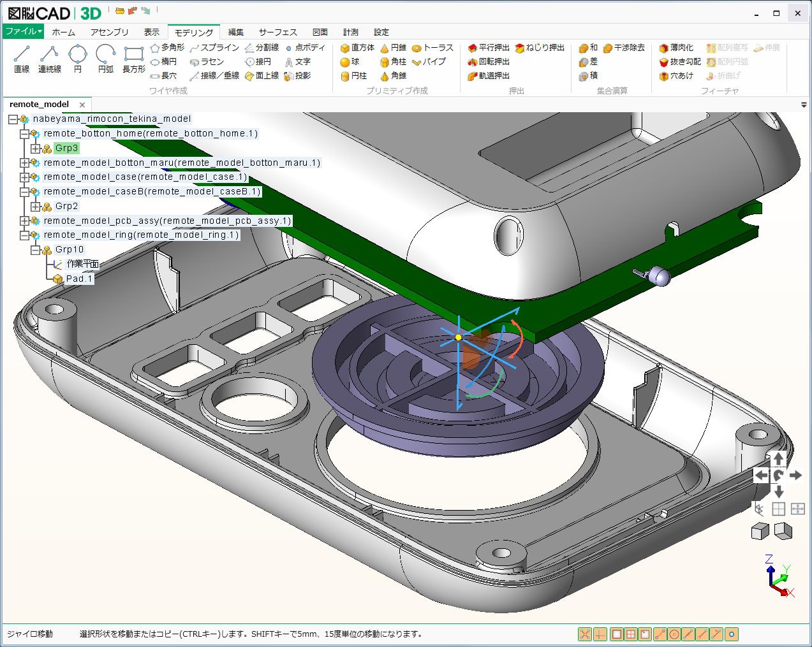Close the remote_model document tab

pos(82,105)
